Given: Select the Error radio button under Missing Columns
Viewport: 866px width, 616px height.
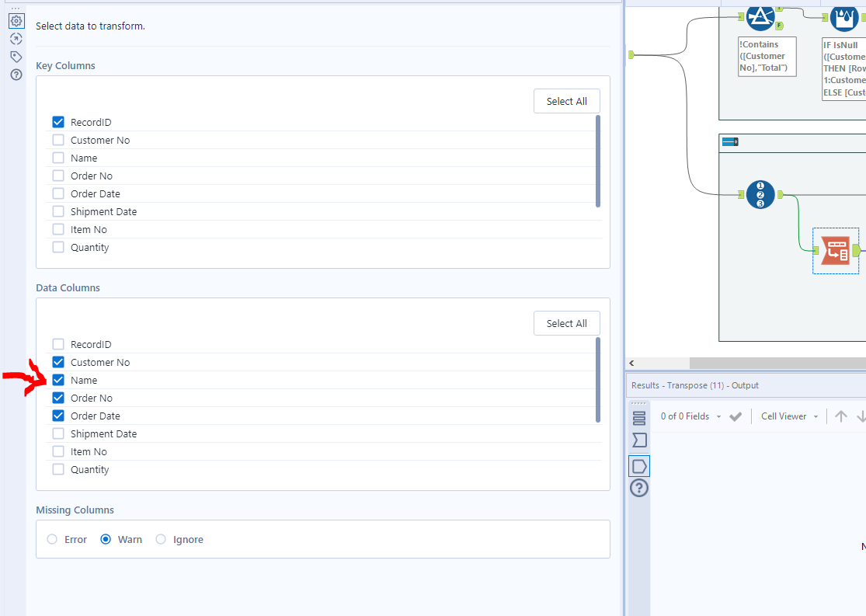Looking at the screenshot, I should (52, 539).
